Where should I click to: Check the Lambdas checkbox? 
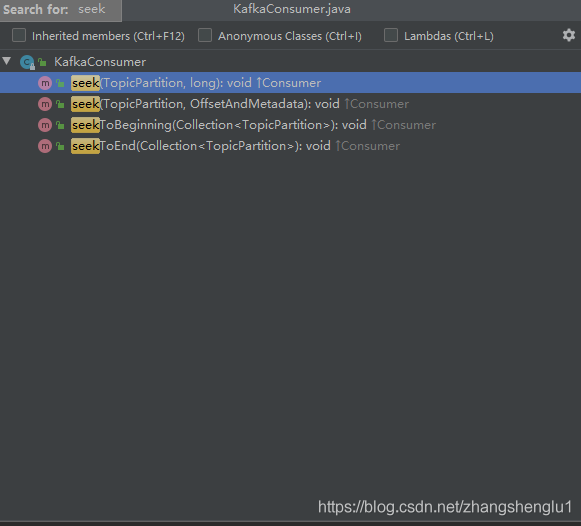391,36
